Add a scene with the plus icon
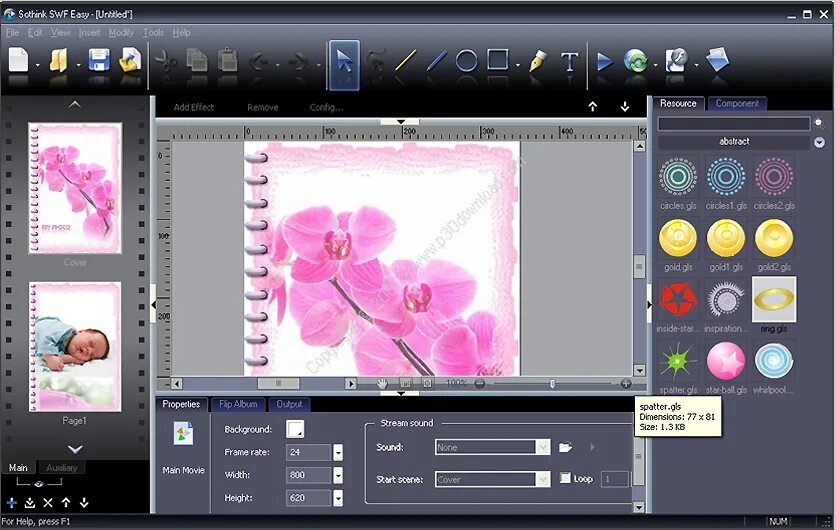The image size is (836, 530). click(12, 502)
